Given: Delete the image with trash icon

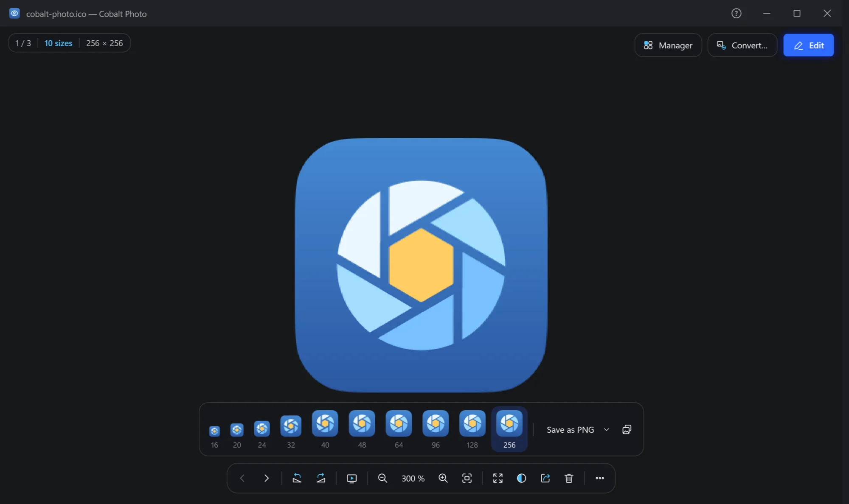Looking at the screenshot, I should pyautogui.click(x=569, y=478).
